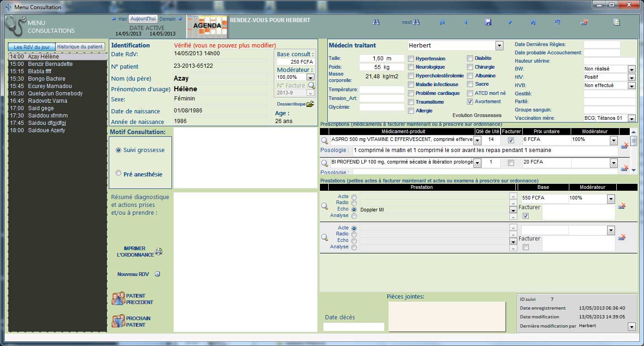Click the Aujourd'hui button
Image resolution: width=644 pixels, height=346 pixels.
click(x=143, y=19)
